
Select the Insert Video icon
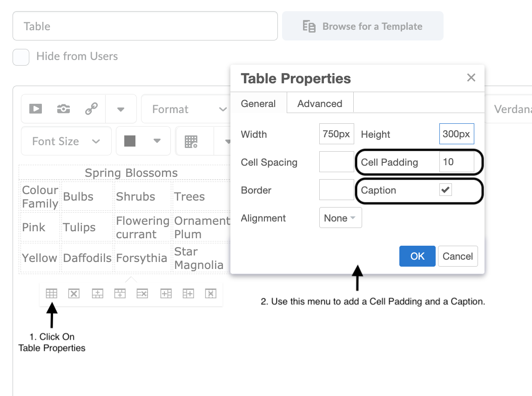35,108
